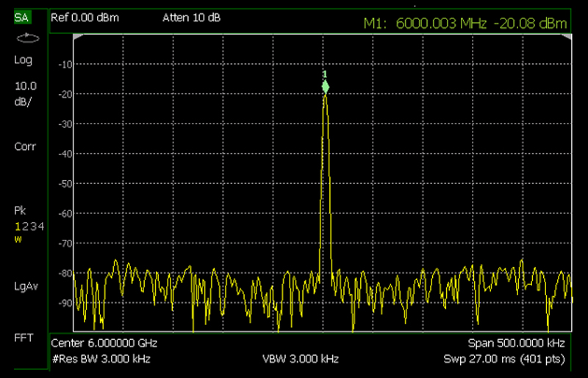Select trace 1 in the trace list
Image resolution: width=588 pixels, height=378 pixels.
[17, 227]
